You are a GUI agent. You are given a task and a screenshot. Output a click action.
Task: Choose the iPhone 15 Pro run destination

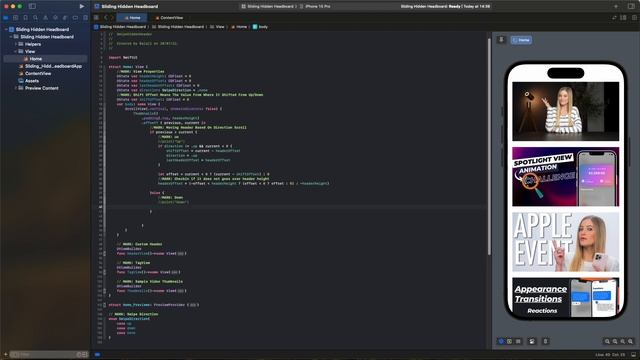(315, 6)
